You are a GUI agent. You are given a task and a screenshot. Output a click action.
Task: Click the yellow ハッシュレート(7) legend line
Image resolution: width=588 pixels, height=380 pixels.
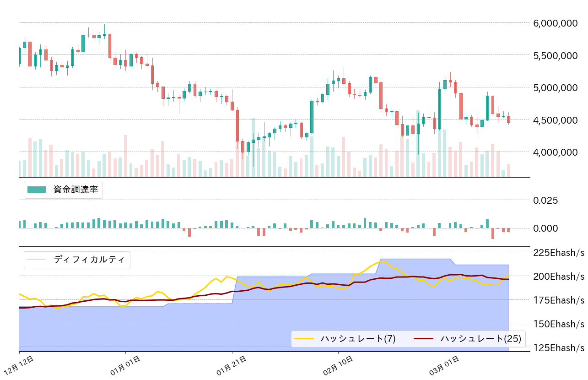[304, 339]
